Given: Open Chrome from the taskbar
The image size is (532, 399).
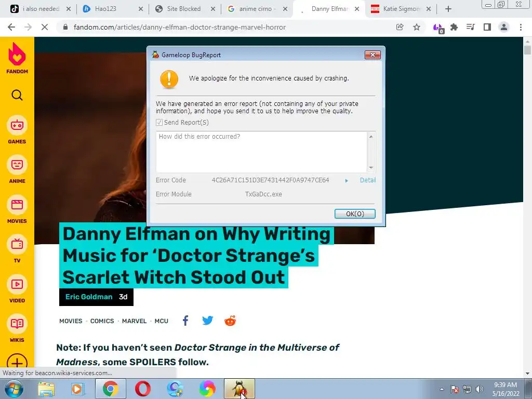Looking at the screenshot, I should click(x=110, y=389).
